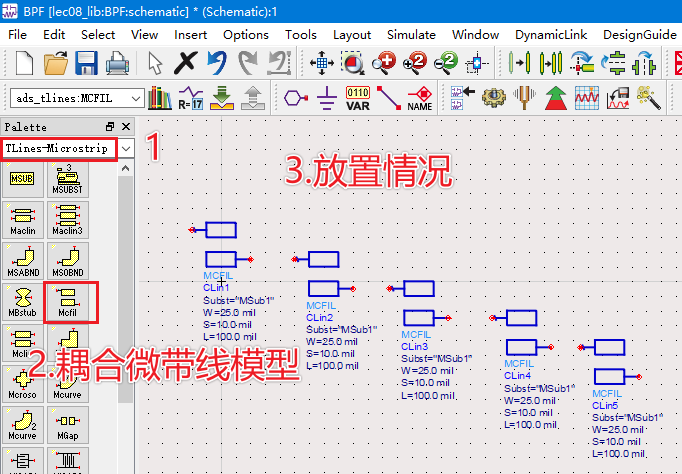Save the current schematic
The width and height of the screenshot is (682, 474).
[86, 63]
